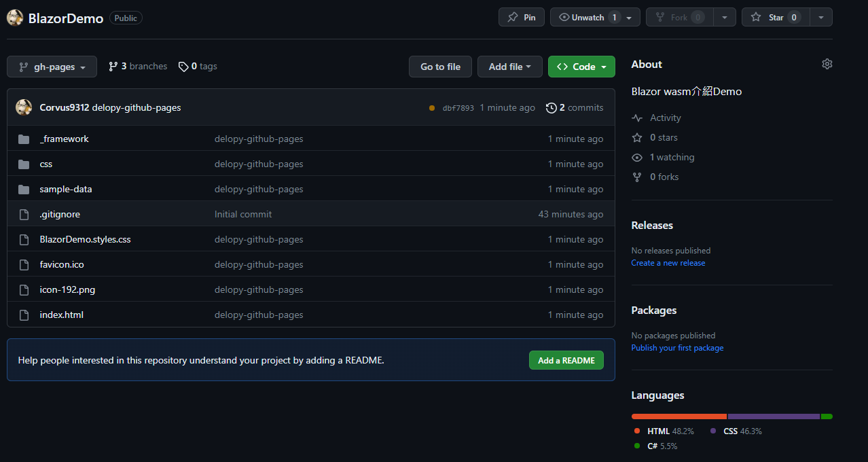Click the Add a README button
The height and width of the screenshot is (462, 868).
566,360
